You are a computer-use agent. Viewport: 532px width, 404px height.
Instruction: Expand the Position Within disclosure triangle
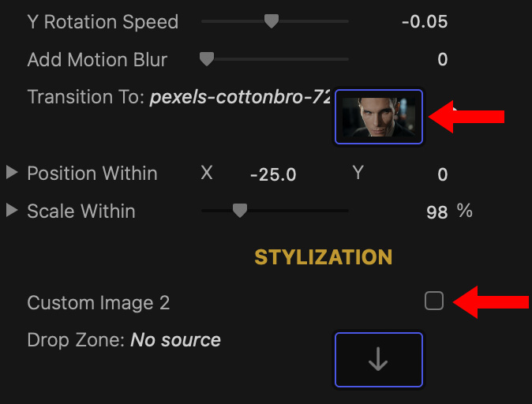[12, 173]
